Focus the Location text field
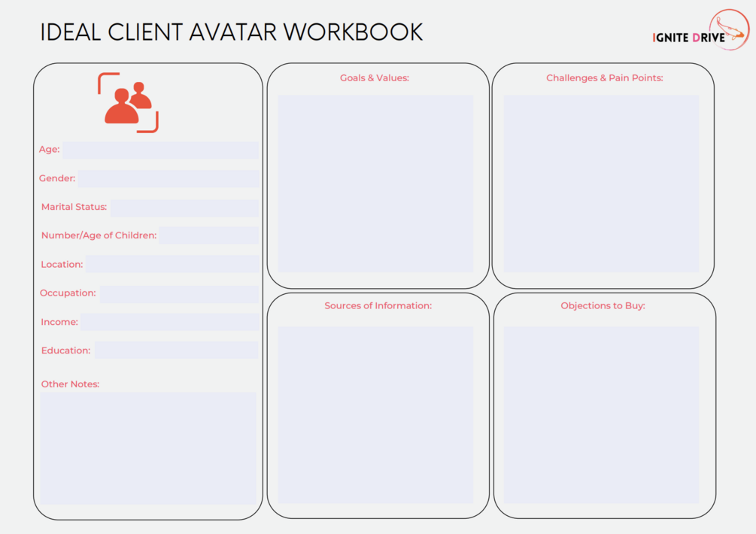 coord(172,264)
